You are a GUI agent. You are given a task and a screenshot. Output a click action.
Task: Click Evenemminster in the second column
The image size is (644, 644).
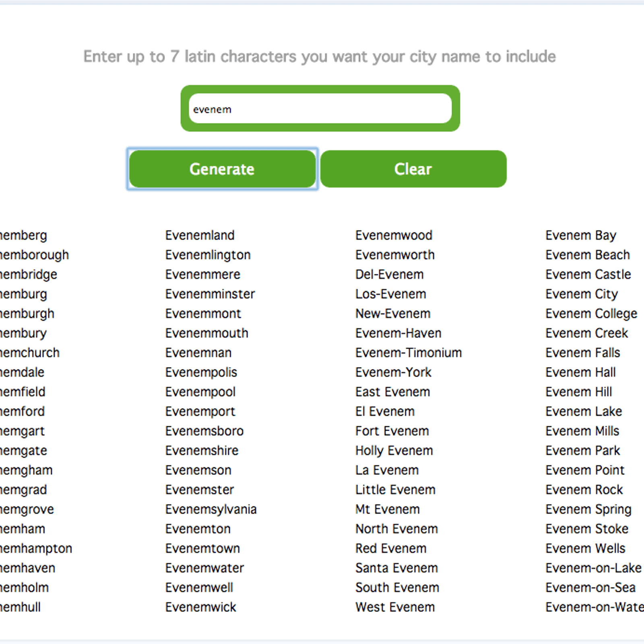point(210,294)
